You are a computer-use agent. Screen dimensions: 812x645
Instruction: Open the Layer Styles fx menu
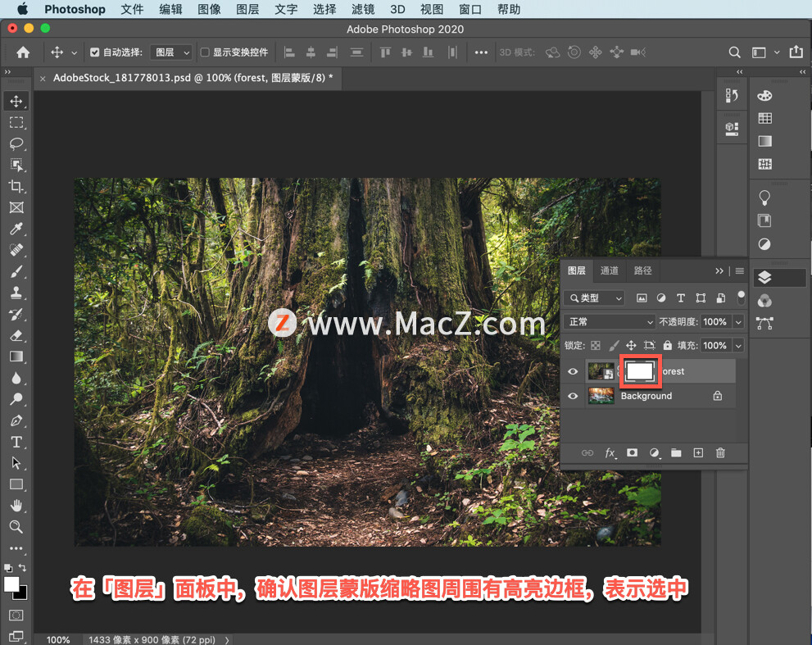[x=610, y=452]
